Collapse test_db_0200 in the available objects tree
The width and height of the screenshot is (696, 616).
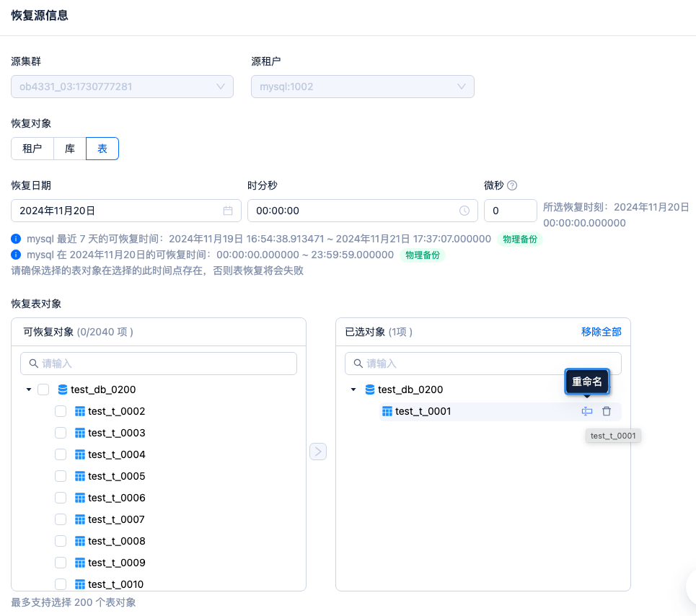coord(29,390)
